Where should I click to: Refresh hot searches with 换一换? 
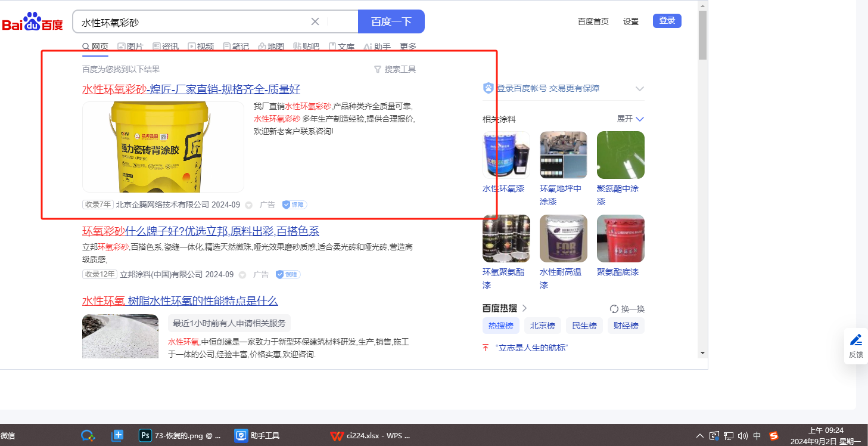(627, 309)
